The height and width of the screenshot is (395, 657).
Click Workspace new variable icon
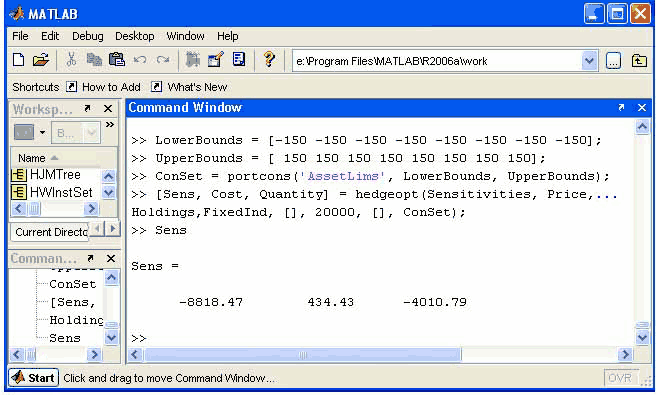[24, 132]
